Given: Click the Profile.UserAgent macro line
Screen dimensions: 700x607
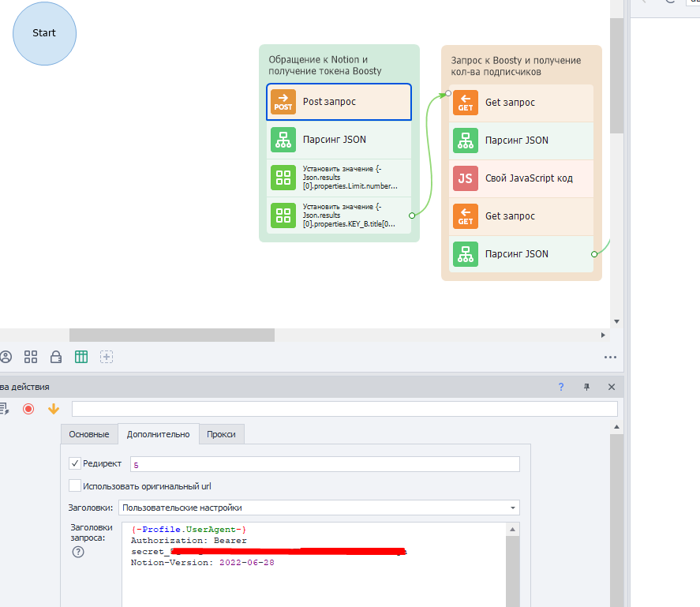Looking at the screenshot, I should (x=189, y=530).
